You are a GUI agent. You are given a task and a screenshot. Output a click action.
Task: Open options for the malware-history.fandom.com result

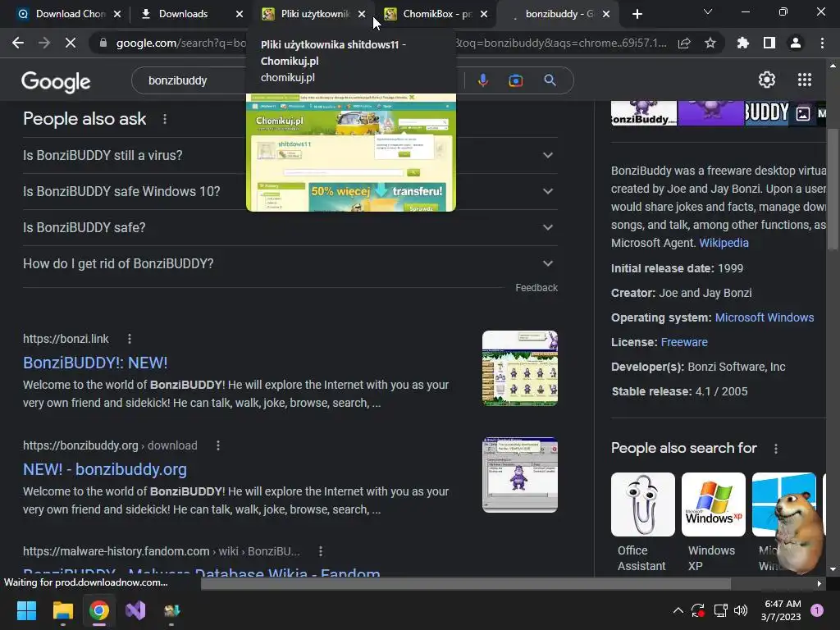click(321, 551)
